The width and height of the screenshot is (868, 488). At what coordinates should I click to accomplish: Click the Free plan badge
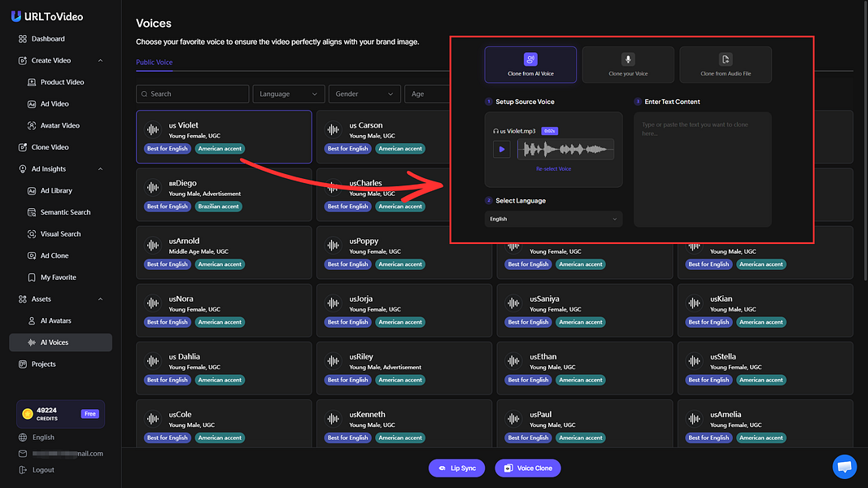(90, 414)
